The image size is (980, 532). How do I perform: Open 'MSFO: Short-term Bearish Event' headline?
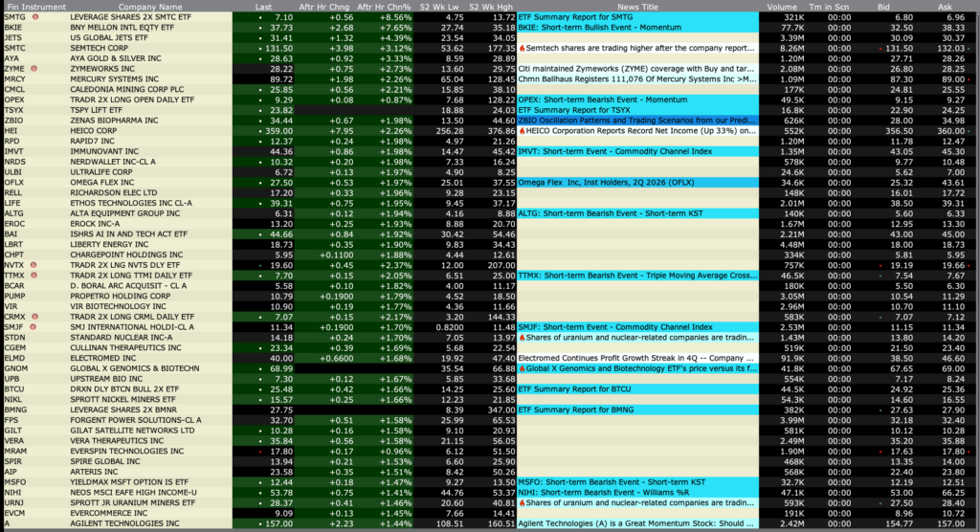point(612,482)
